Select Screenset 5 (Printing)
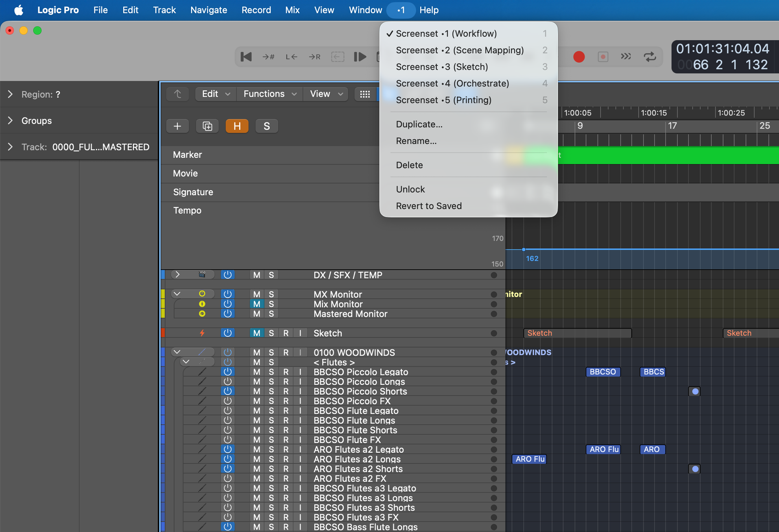 (x=468, y=100)
